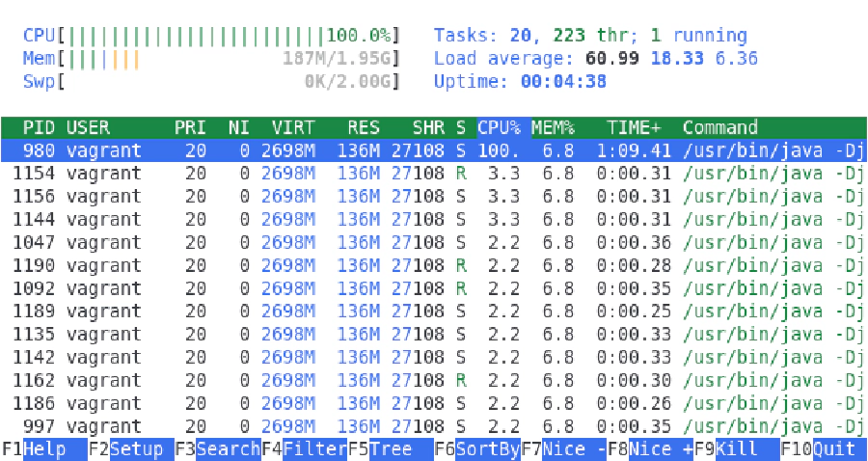This screenshot has width=868, height=461.
Task: Click TIME+ value 0:00.25
Action: click(634, 312)
